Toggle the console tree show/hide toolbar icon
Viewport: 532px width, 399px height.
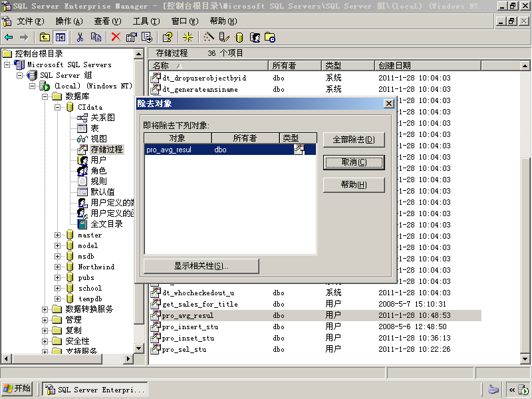(61, 37)
